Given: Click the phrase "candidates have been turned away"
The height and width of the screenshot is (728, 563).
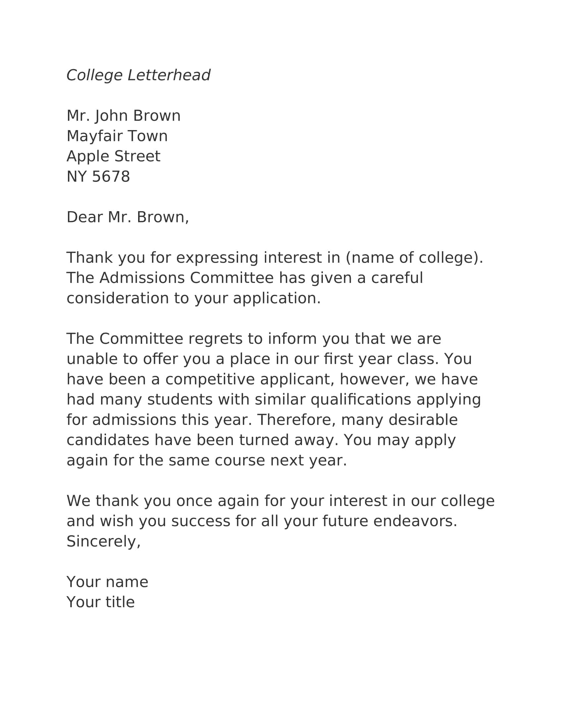Looking at the screenshot, I should [x=200, y=440].
